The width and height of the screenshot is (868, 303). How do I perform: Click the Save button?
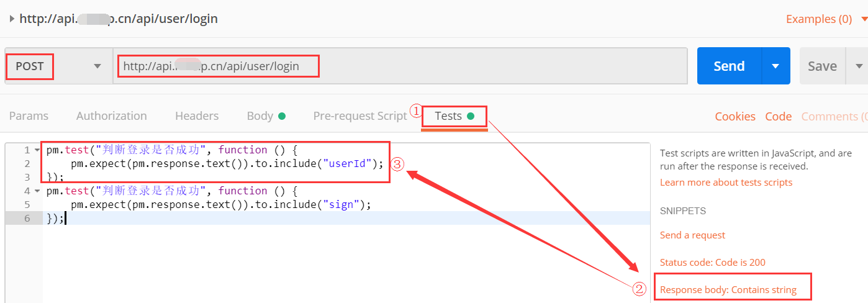click(x=822, y=66)
